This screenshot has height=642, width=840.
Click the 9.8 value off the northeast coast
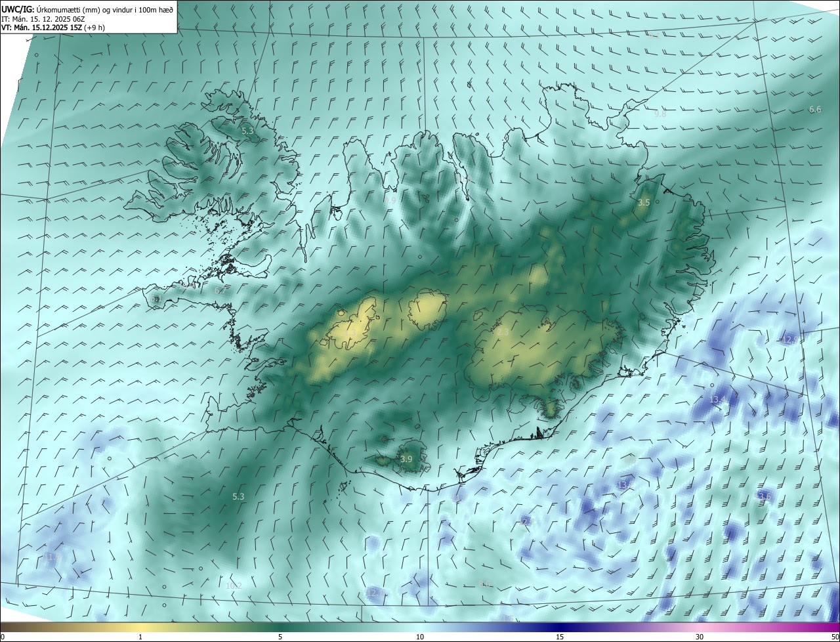point(660,114)
